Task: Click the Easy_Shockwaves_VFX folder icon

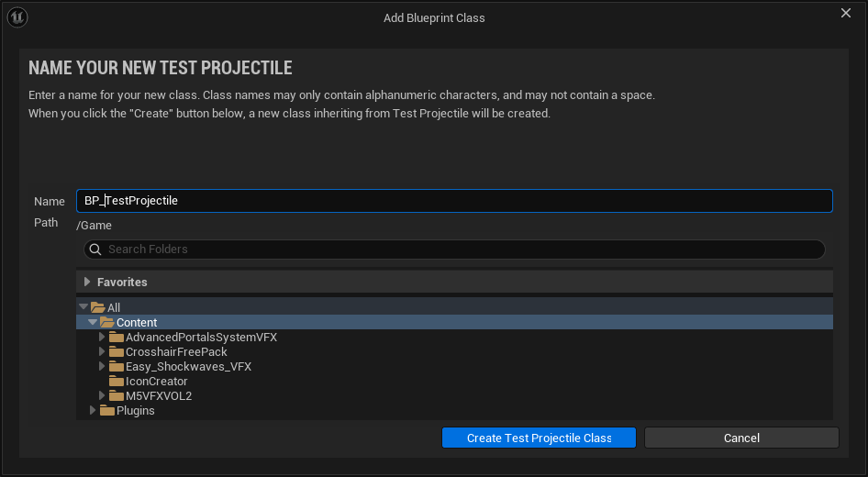Action: [117, 367]
